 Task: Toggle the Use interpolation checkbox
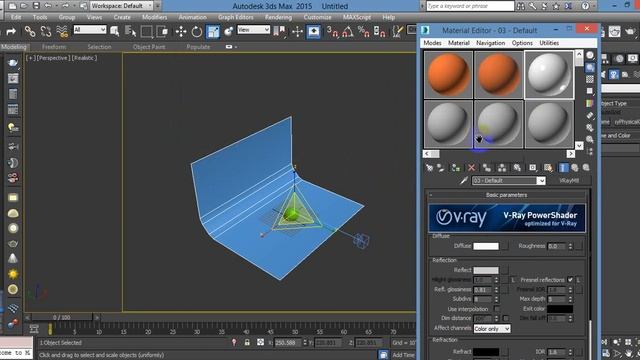coord(497,309)
